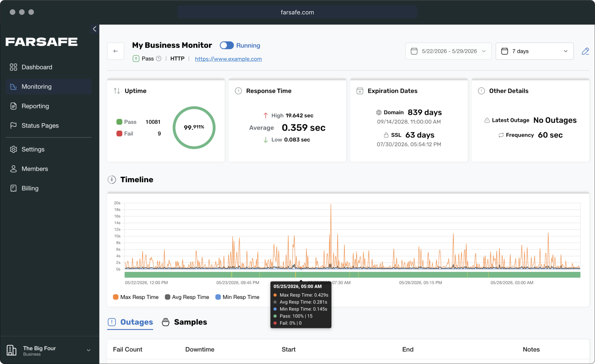Click the Uptime up-down arrows icon
The height and width of the screenshot is (364, 595).
pos(117,91)
